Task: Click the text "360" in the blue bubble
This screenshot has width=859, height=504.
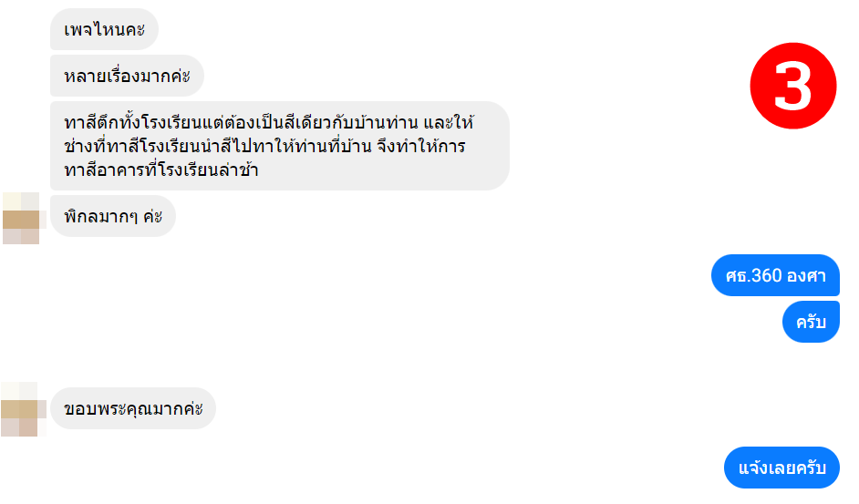Action: (x=767, y=275)
